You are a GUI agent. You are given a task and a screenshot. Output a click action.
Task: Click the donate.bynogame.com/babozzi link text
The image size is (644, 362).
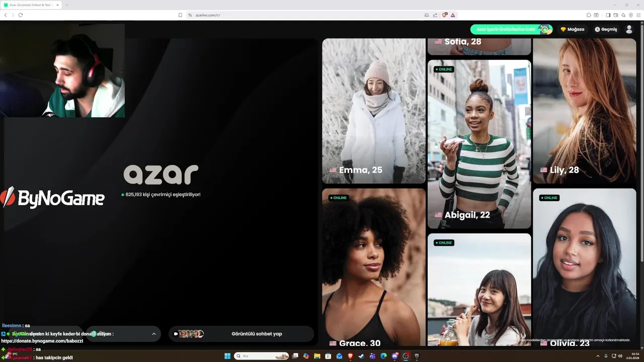point(42,341)
